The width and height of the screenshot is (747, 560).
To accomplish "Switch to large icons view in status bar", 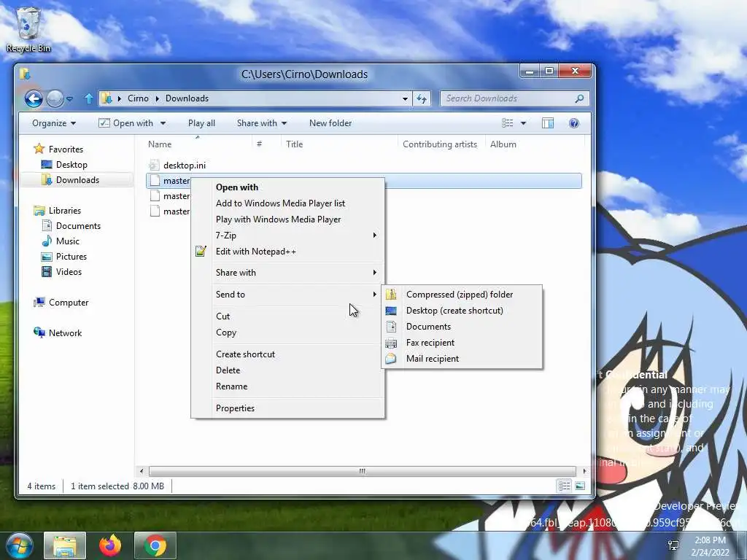I will (x=580, y=486).
